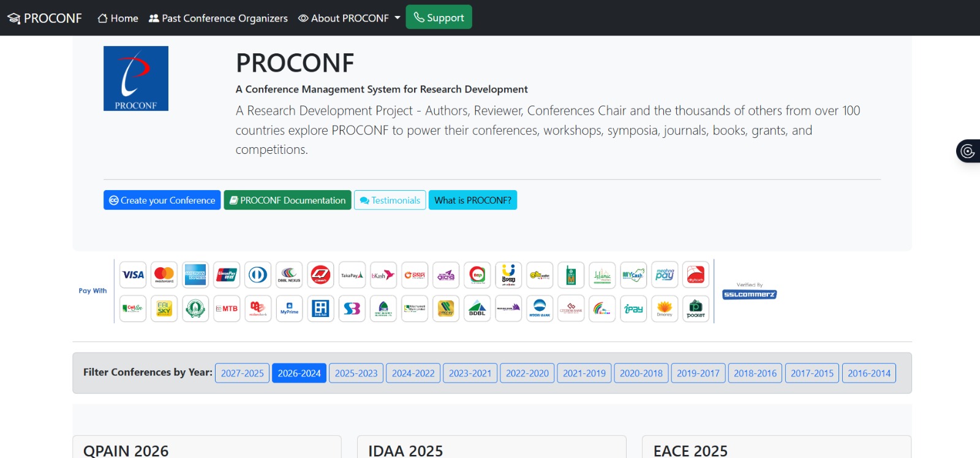Select the Upay payment icon
This screenshot has width=980, height=458.
click(x=508, y=275)
